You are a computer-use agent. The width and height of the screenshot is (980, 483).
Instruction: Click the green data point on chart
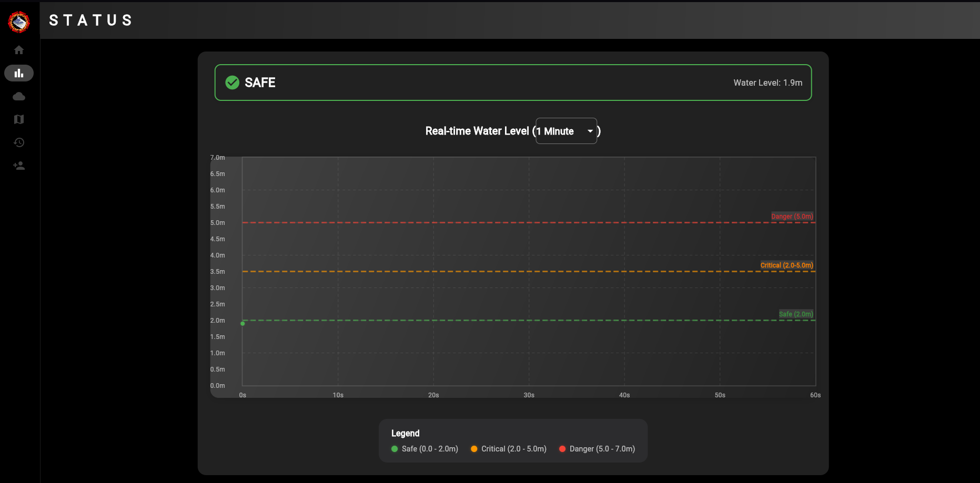pos(243,323)
